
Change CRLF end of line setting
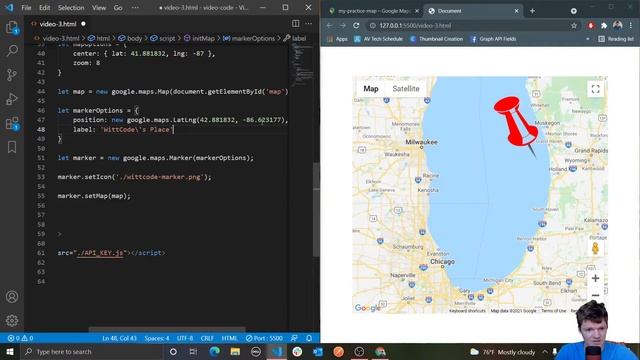tap(207, 338)
